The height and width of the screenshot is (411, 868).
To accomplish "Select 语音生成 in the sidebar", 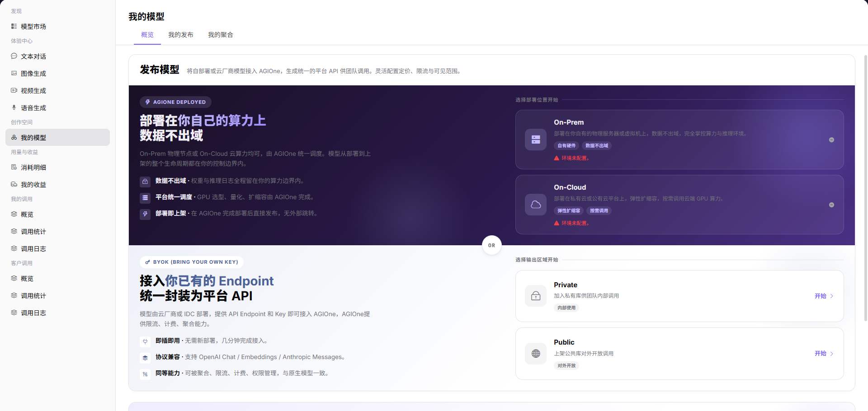I will coord(57,107).
